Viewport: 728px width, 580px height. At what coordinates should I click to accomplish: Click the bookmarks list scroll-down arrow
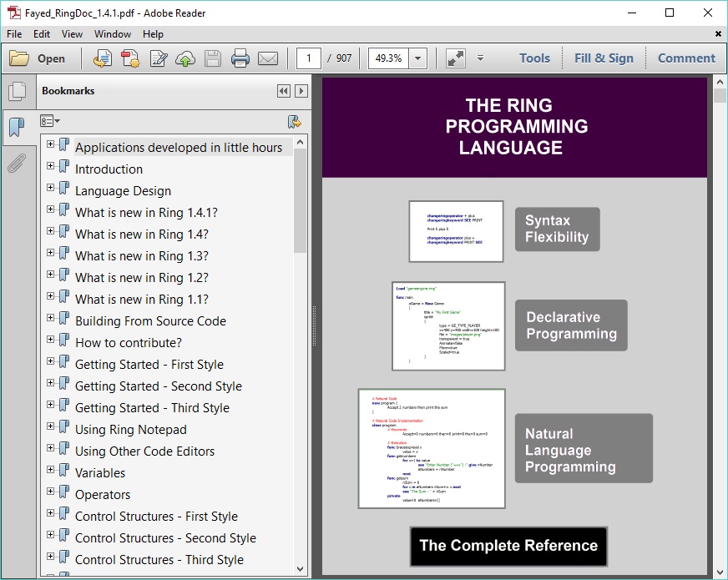300,569
